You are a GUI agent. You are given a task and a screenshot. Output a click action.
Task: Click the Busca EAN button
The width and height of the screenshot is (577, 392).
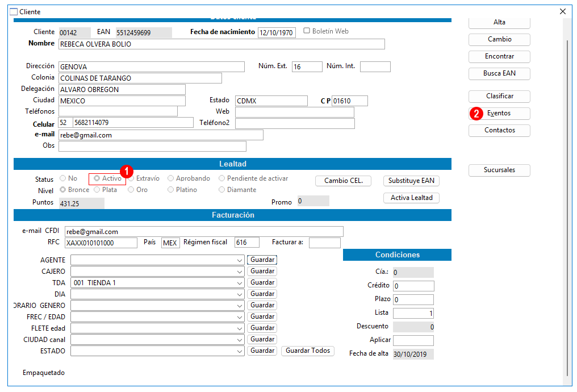pos(499,73)
